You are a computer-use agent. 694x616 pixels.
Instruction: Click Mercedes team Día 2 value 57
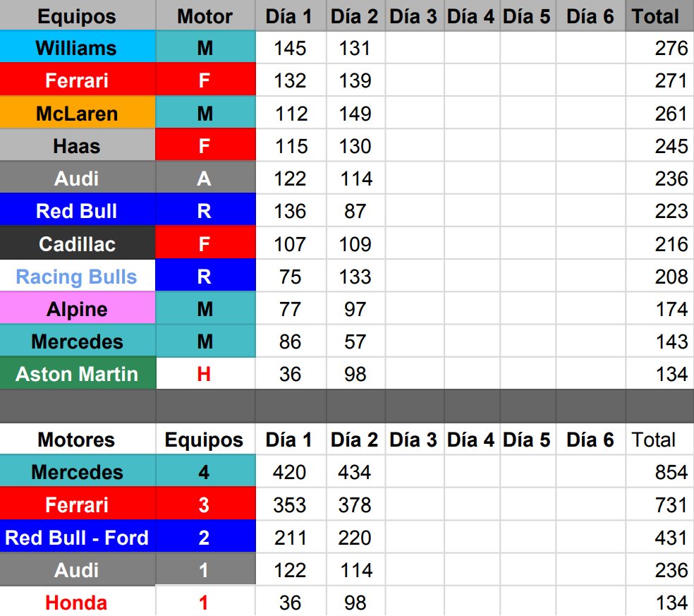(355, 341)
